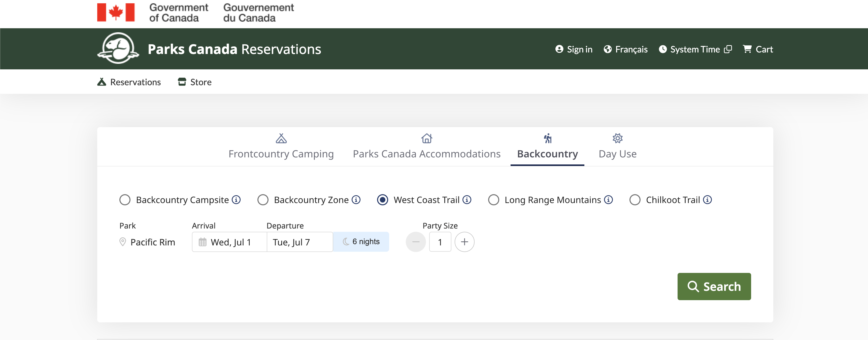Click the external link icon after System Time
Screen dimensions: 868x340
[728, 49]
